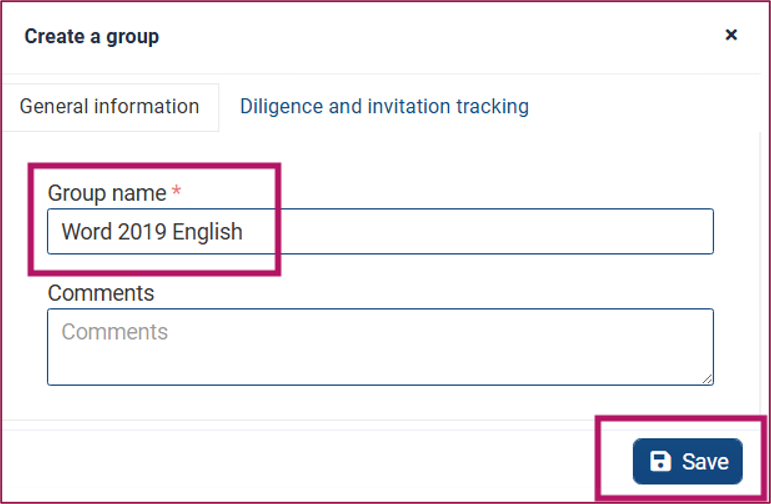Click inside the Comments text area
Image resolution: width=771 pixels, height=504 pixels.
380,347
